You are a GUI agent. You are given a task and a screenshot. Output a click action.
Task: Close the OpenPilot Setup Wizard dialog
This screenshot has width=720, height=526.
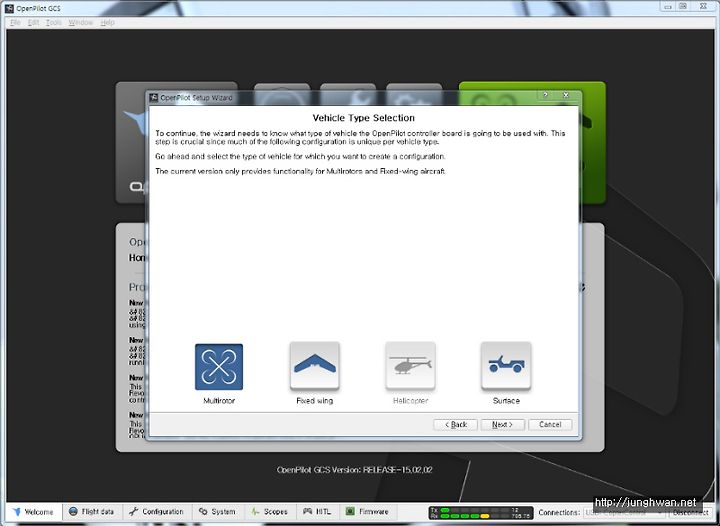click(566, 95)
